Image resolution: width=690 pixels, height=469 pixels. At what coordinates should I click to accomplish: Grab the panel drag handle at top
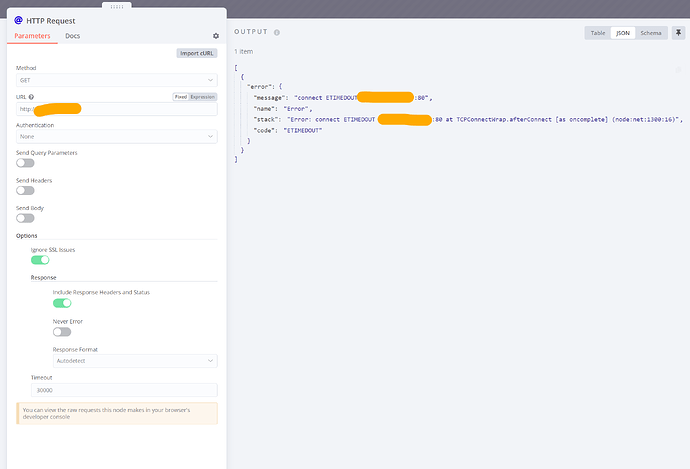tap(117, 4)
